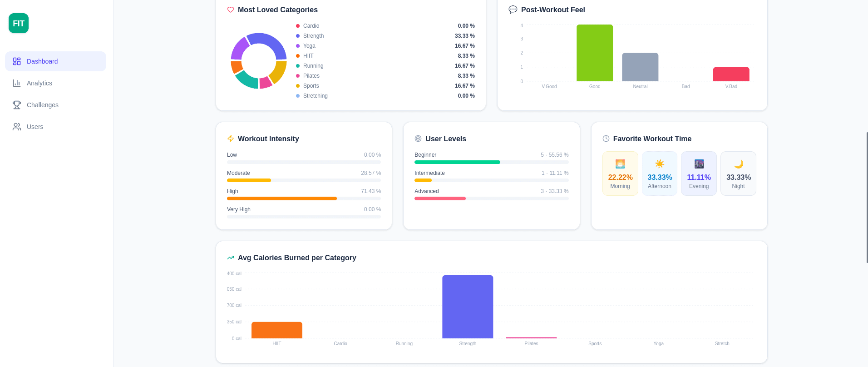
Task: Click the Yoga legend entry
Action: pos(385,46)
